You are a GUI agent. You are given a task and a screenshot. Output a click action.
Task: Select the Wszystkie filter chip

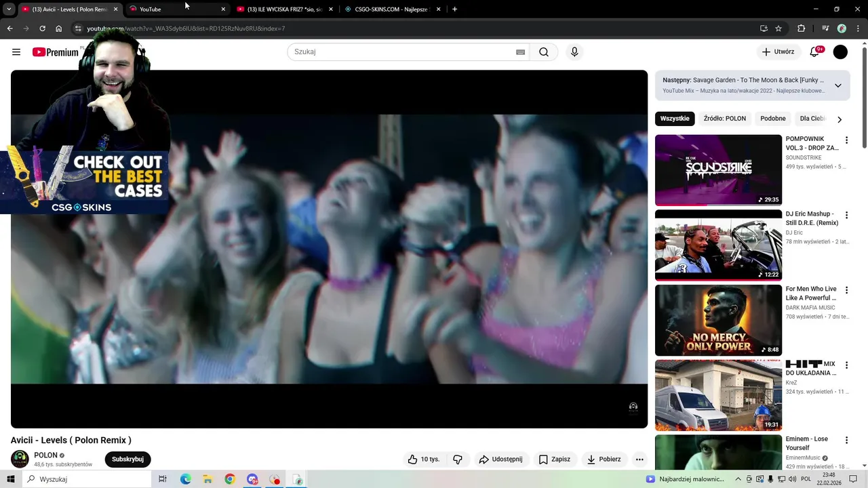[x=675, y=119]
